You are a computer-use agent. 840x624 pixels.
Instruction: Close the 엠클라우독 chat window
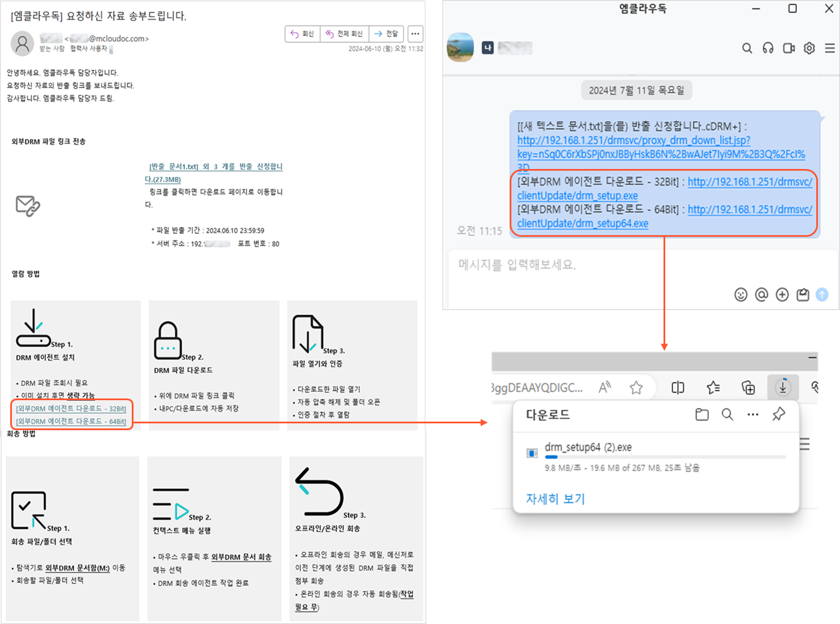click(829, 8)
